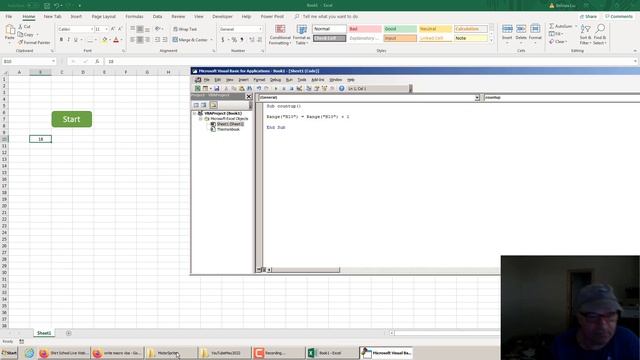Screen dimensions: 640x360
Task: Open the Format as Table gallery
Action: tap(302, 34)
